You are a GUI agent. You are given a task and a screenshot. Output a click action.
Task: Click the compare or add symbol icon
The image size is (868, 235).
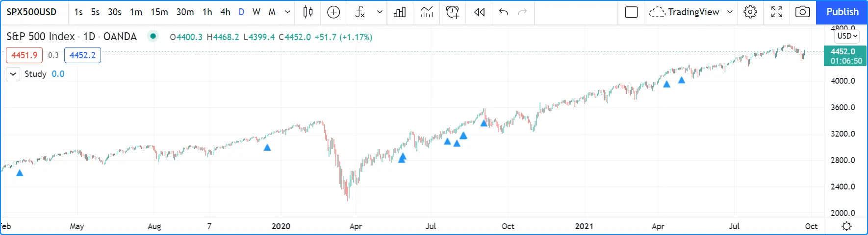[x=333, y=12]
